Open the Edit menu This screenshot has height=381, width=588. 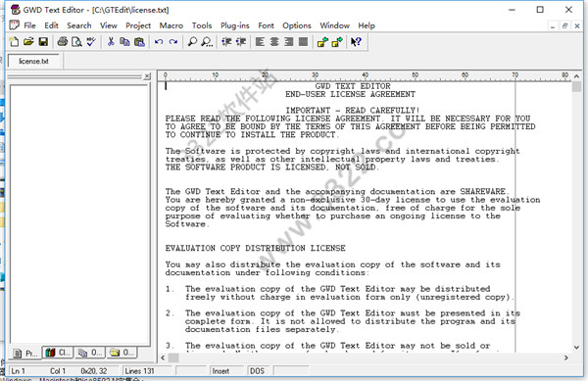[51, 25]
